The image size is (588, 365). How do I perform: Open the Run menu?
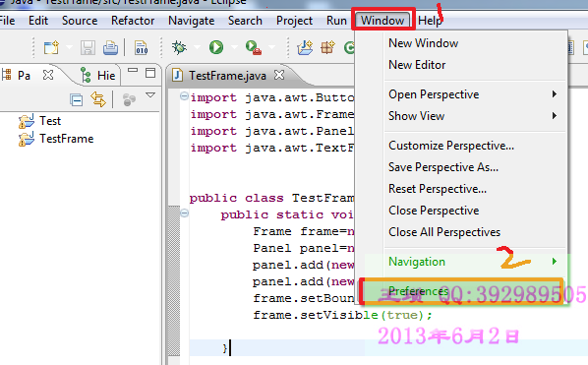click(336, 21)
